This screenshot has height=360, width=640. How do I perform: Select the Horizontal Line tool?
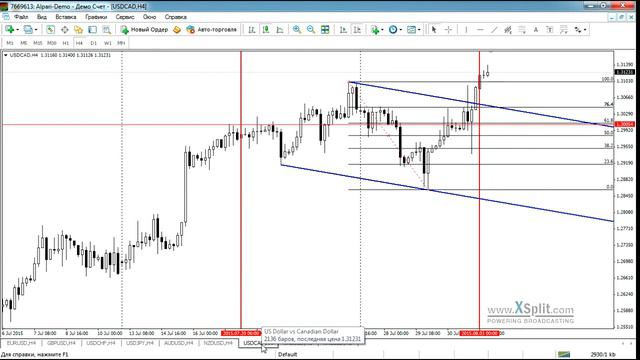pos(480,29)
